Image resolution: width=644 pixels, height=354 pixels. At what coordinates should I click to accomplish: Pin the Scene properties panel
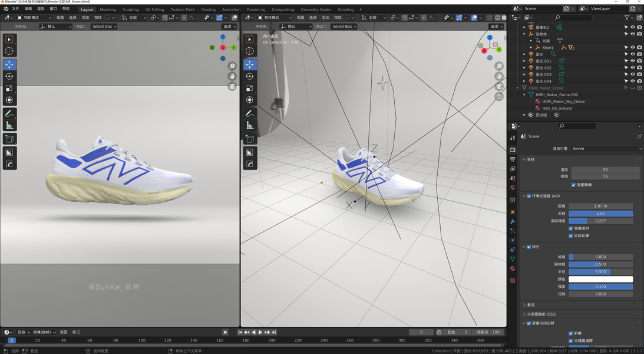click(x=639, y=136)
